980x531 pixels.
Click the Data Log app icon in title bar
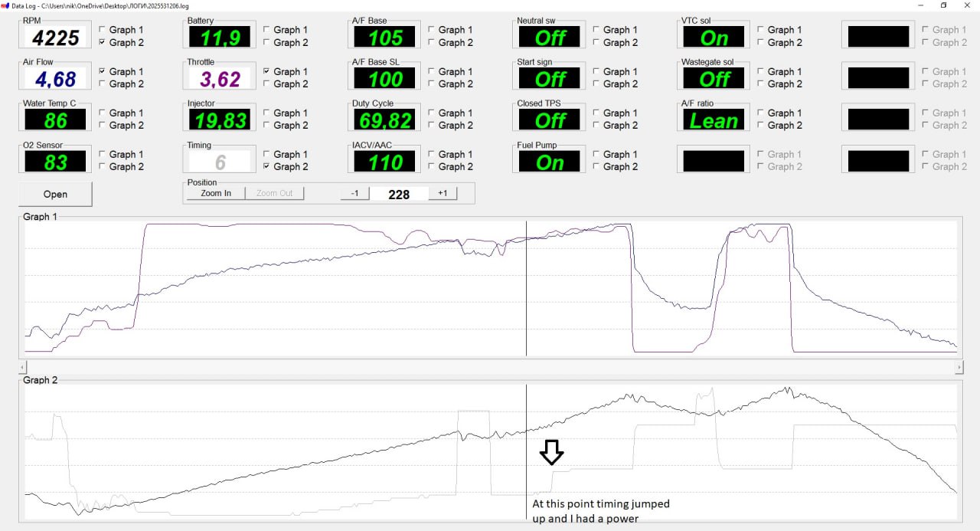point(5,5)
